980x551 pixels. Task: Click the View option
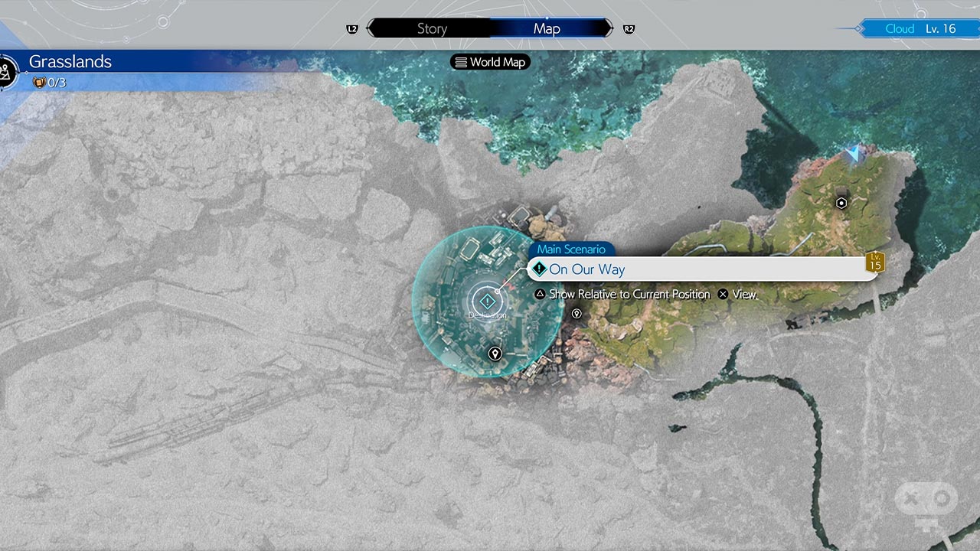pos(745,295)
